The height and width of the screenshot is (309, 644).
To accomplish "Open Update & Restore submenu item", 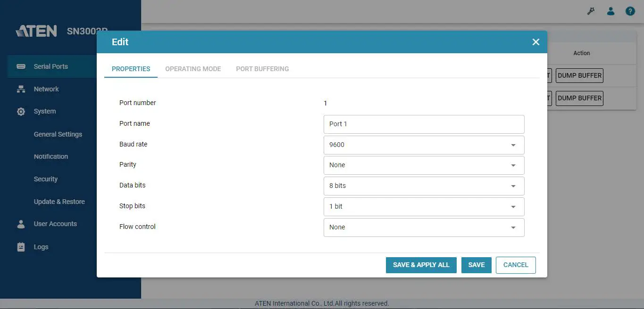I will 59,202.
